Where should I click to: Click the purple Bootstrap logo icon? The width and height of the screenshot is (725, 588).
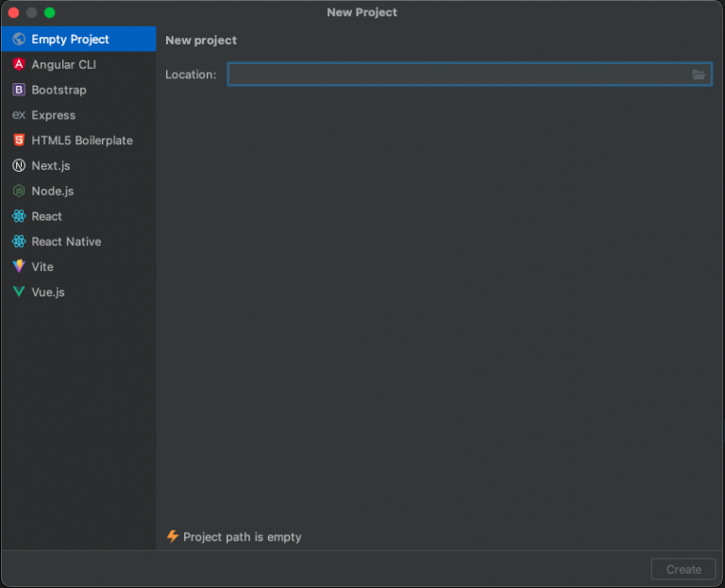(19, 90)
